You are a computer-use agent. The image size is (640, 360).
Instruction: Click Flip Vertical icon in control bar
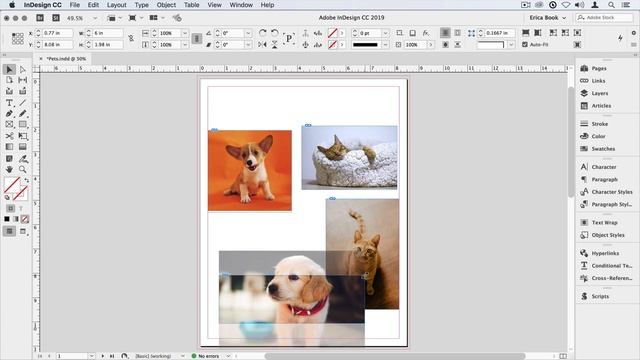(275, 44)
